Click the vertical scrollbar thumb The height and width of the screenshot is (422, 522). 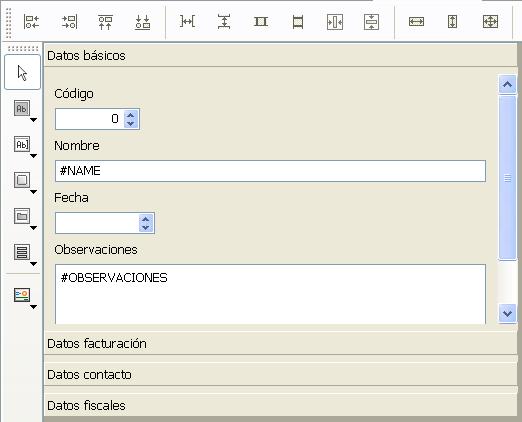(x=507, y=178)
